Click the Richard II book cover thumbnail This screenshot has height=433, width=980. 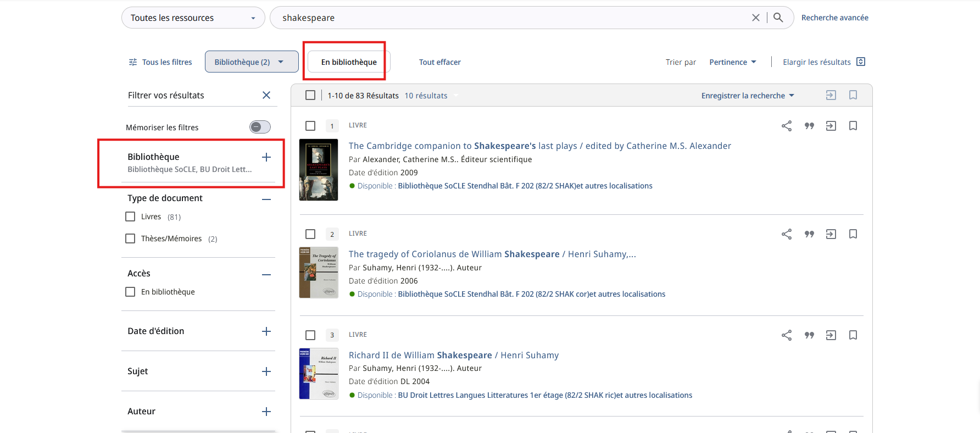(x=319, y=374)
